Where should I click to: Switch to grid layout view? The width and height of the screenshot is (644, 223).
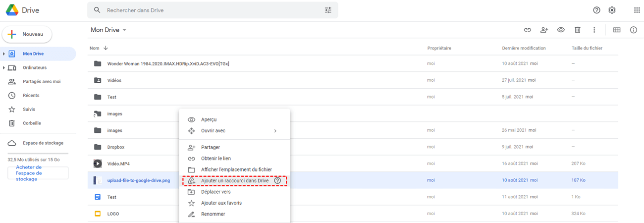(617, 30)
